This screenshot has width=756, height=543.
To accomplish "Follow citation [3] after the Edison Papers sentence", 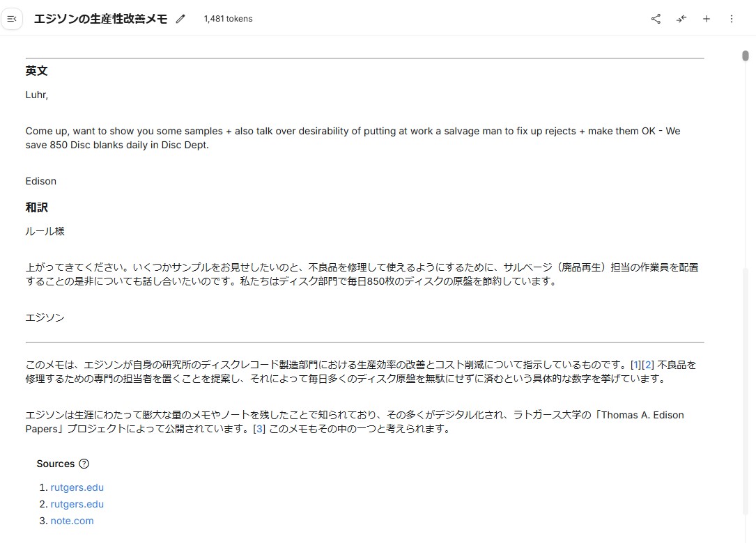I will click(x=259, y=429).
